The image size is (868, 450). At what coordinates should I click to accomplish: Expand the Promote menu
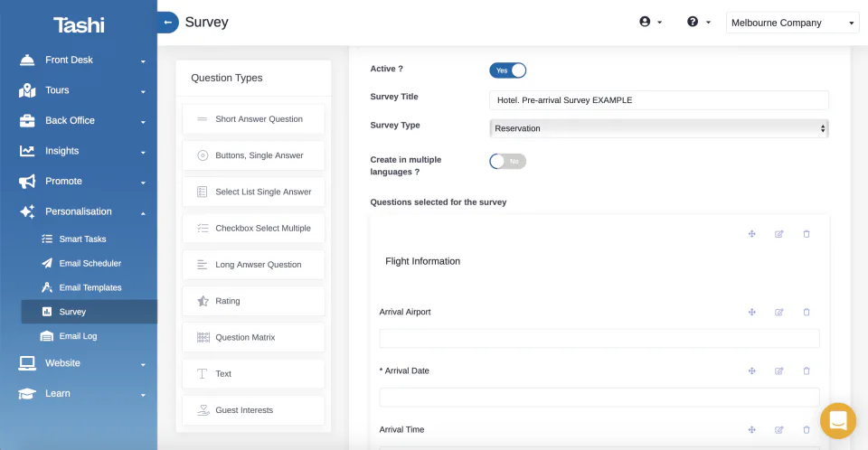[143, 183]
